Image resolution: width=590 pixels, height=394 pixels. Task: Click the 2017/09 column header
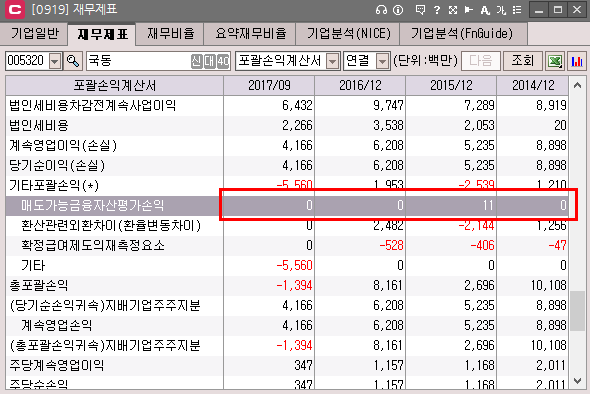(269, 85)
